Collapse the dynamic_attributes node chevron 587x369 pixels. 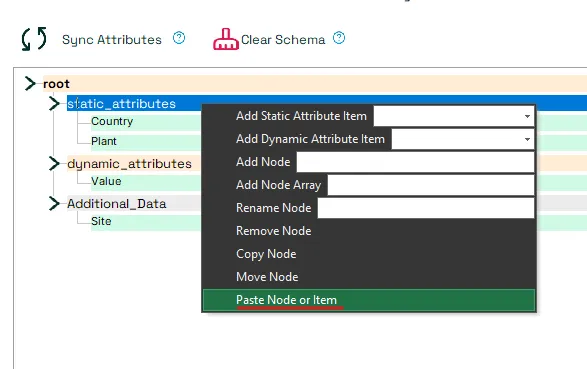54,164
